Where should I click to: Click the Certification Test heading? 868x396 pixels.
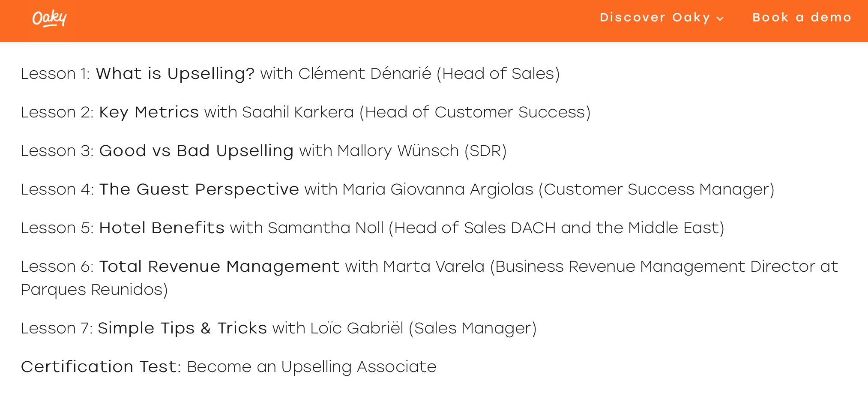tap(101, 367)
